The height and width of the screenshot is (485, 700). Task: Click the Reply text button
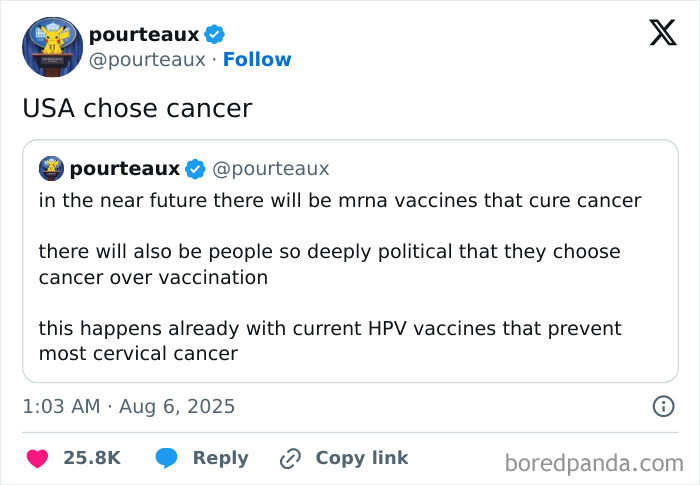pos(220,458)
